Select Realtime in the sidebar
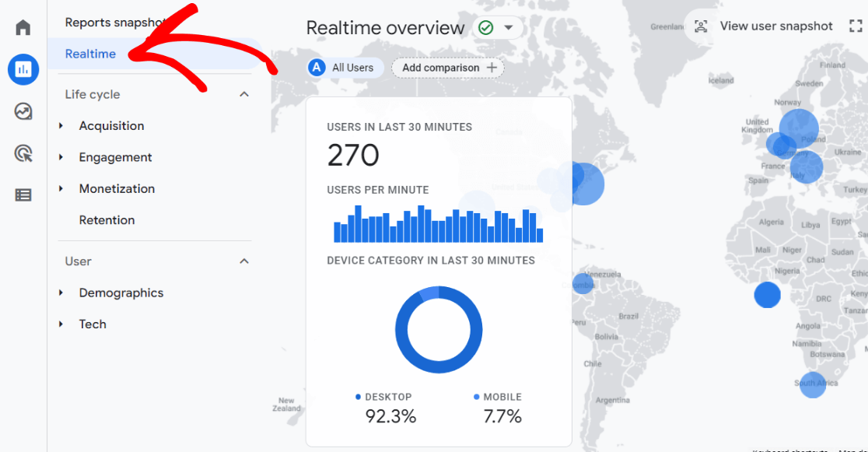 tap(91, 54)
